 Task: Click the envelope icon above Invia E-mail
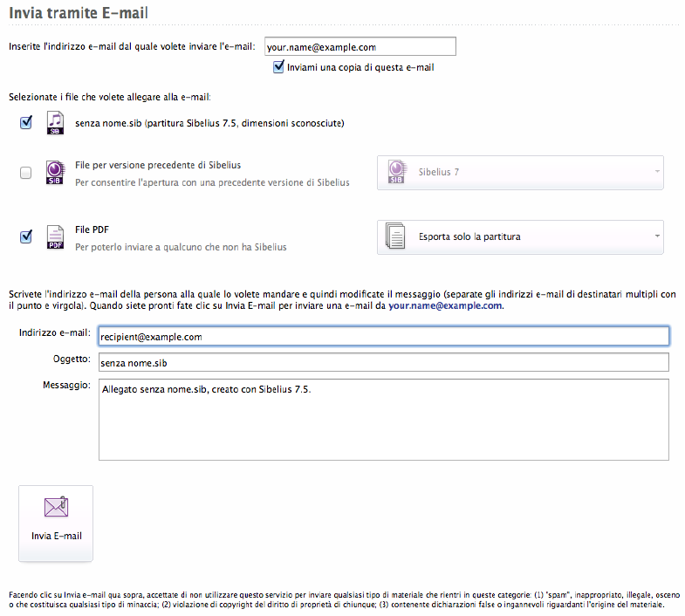55,509
